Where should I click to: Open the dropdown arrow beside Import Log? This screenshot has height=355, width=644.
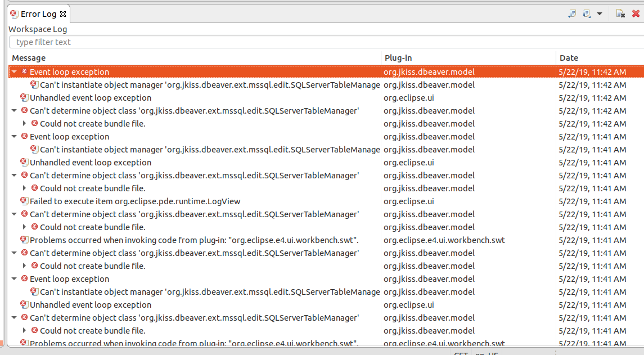(600, 14)
